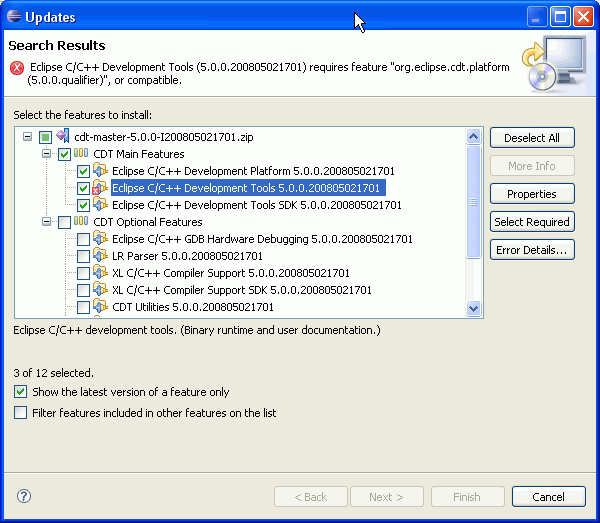Collapse the cdt-master zip tree node
This screenshot has height=523, width=600.
[27, 137]
